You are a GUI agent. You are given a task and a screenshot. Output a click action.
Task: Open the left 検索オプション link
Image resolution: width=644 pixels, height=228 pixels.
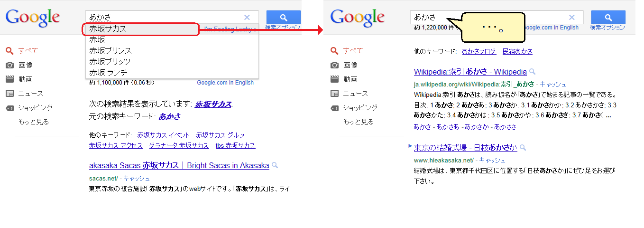point(283,28)
